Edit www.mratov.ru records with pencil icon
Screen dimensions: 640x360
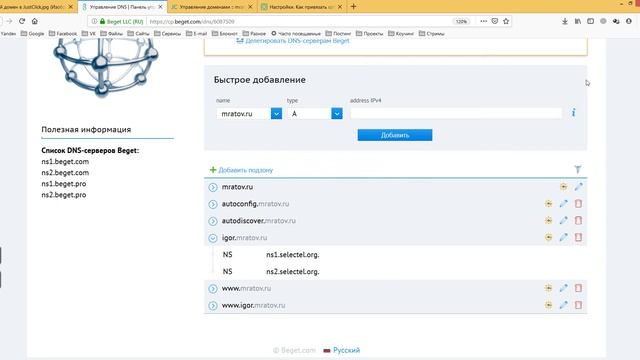[x=563, y=288]
